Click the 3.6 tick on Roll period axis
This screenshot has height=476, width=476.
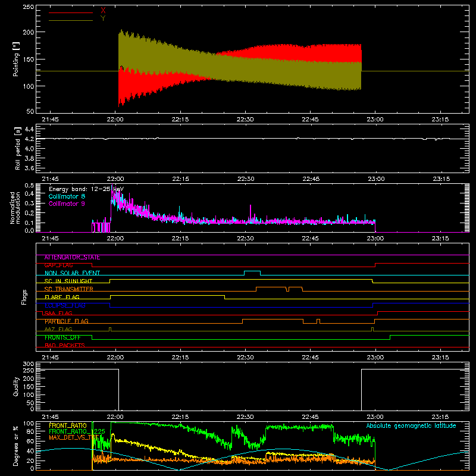click(29, 168)
